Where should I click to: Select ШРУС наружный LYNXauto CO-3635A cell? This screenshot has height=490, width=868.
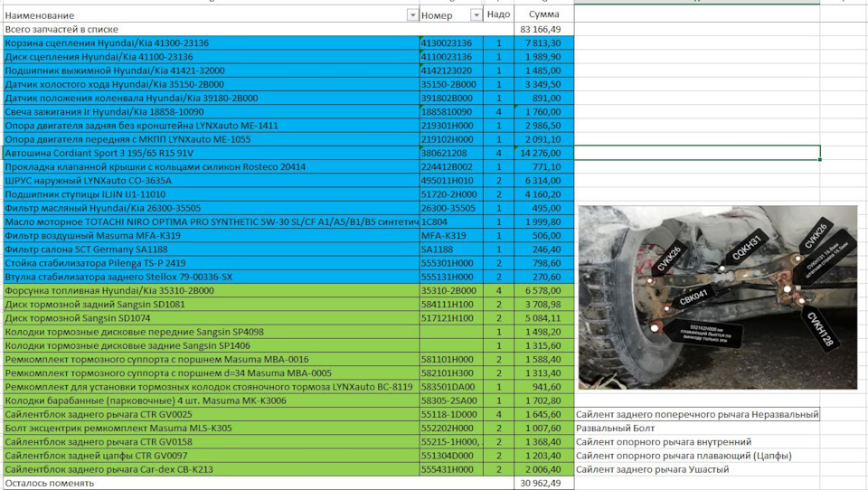(x=211, y=181)
